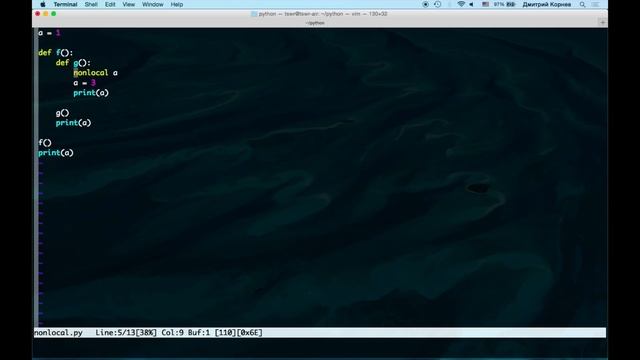Click the 97% battery indicator
Viewport: 640px width, 360px height.
pos(504,4)
